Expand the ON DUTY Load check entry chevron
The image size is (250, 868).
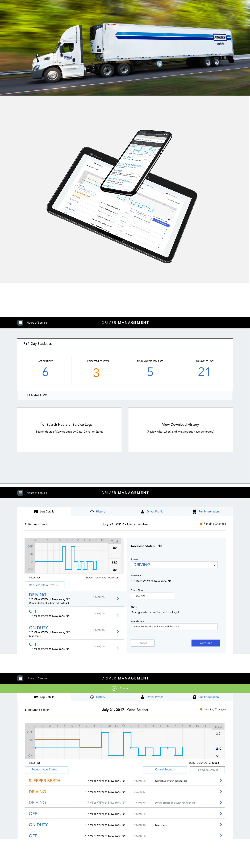[x=118, y=631]
